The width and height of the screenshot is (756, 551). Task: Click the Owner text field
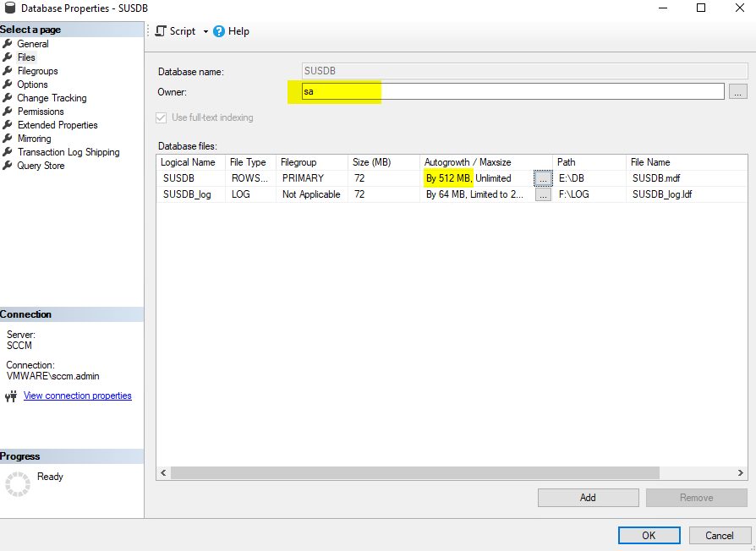512,91
